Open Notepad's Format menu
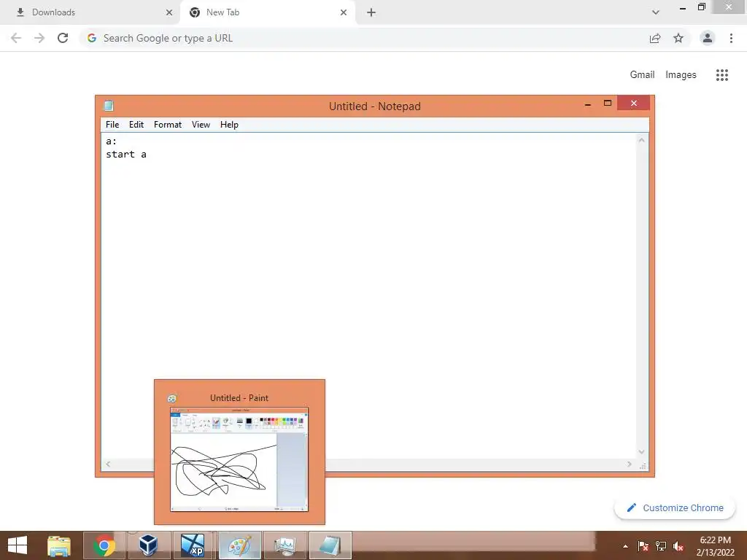The height and width of the screenshot is (560, 747). point(168,125)
